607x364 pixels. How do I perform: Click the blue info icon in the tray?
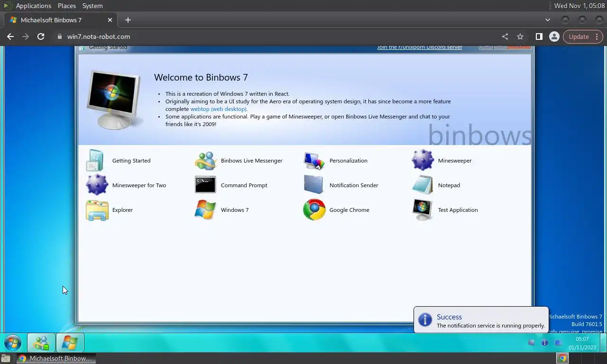(544, 343)
